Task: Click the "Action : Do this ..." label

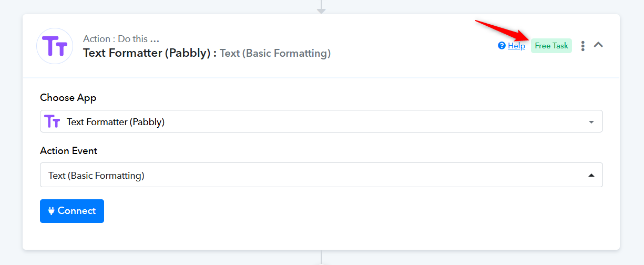Action: click(x=121, y=39)
